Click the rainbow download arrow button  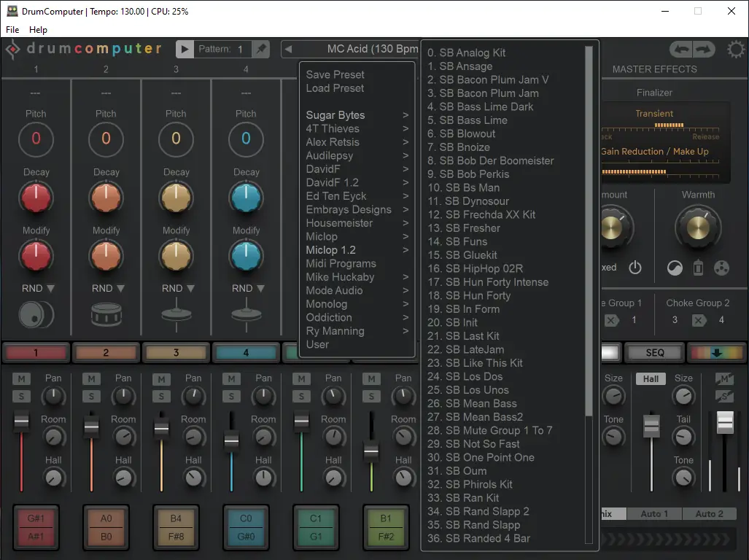[716, 353]
